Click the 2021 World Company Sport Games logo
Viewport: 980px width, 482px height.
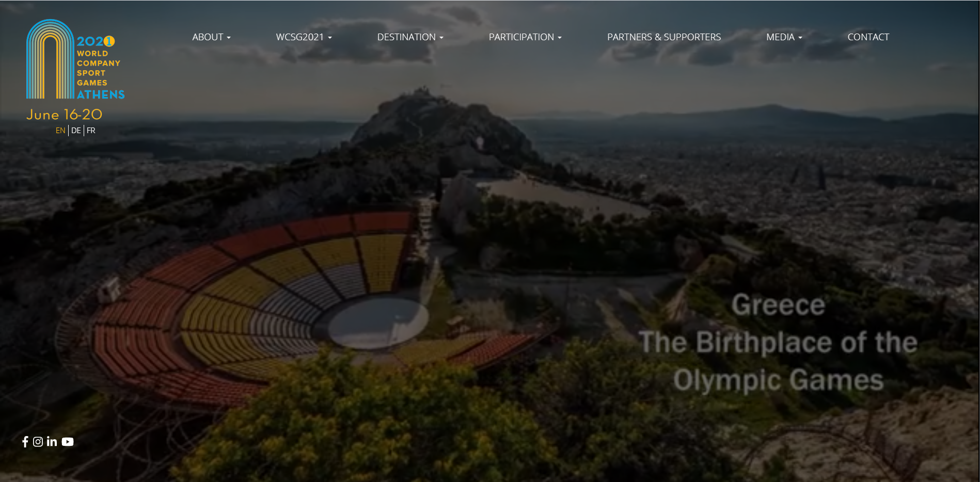point(75,59)
